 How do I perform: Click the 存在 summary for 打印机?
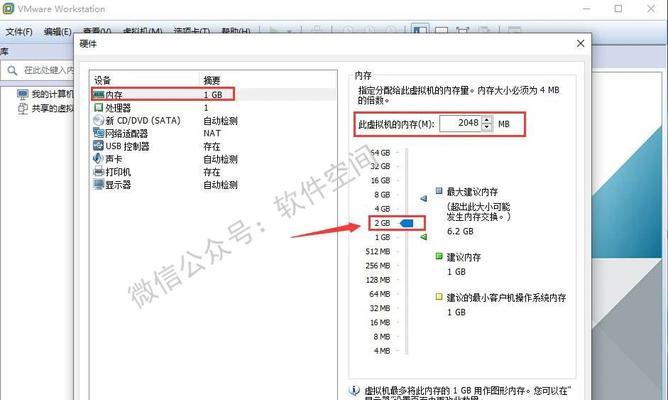click(212, 172)
